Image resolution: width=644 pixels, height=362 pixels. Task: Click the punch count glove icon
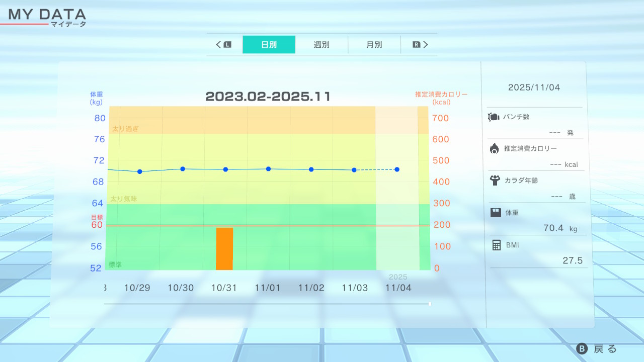tap(493, 117)
